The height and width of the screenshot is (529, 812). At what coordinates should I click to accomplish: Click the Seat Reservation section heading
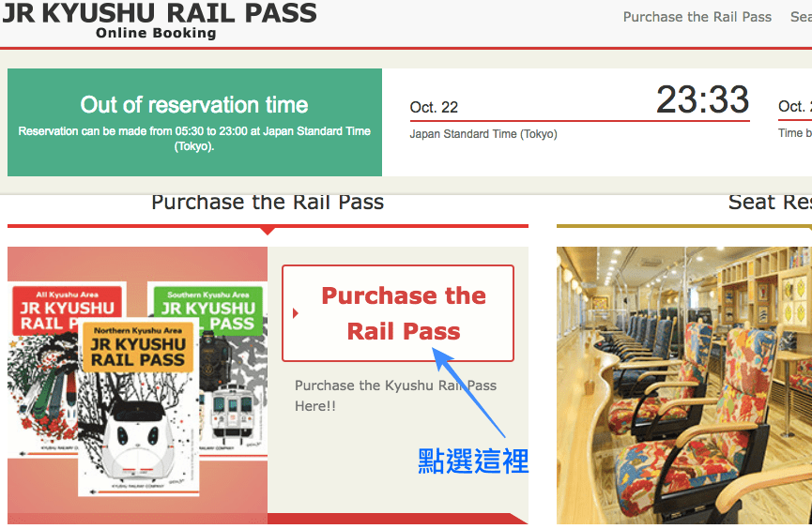(x=770, y=202)
